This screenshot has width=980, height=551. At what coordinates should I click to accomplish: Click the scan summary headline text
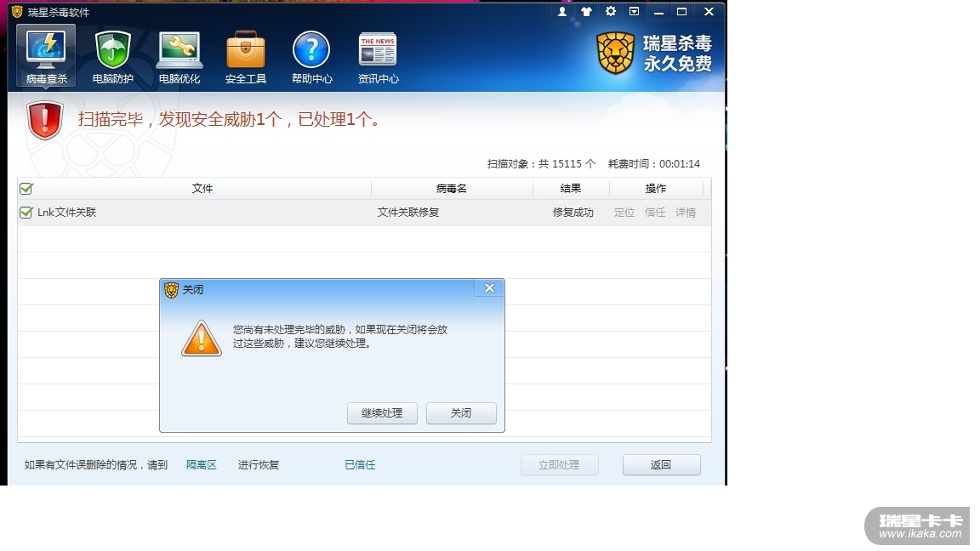[x=229, y=119]
